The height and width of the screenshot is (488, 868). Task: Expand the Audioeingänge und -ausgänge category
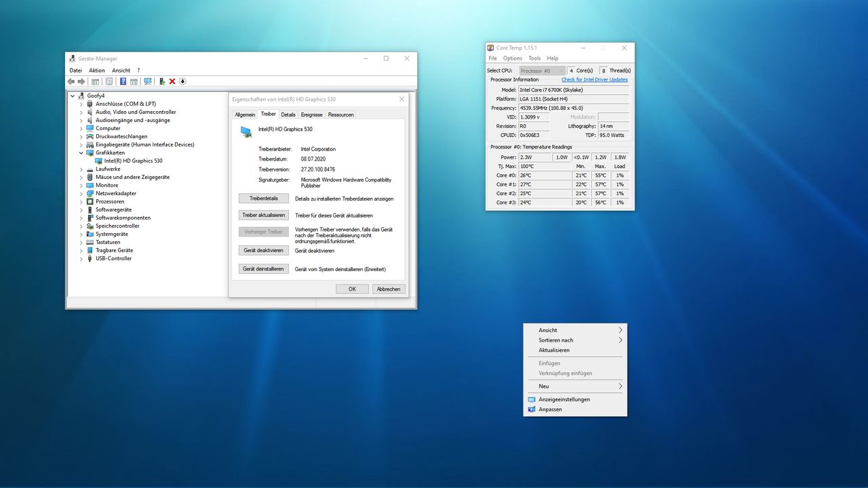(x=81, y=120)
